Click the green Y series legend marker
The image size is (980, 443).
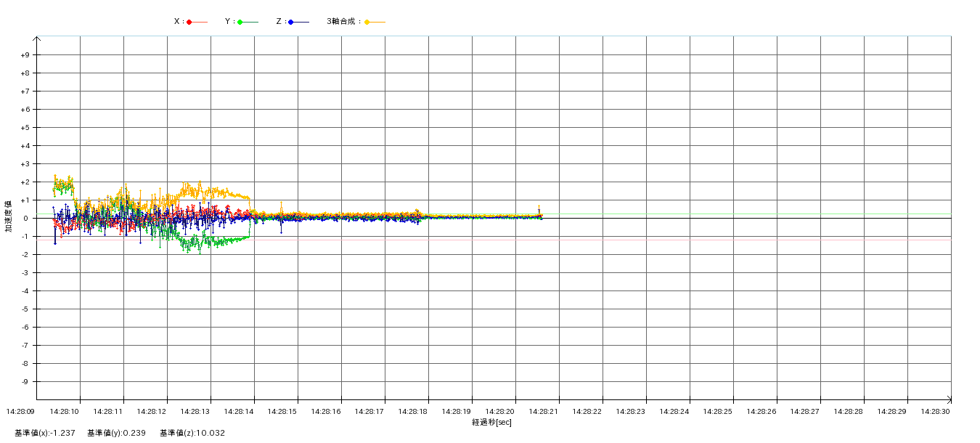[240, 22]
